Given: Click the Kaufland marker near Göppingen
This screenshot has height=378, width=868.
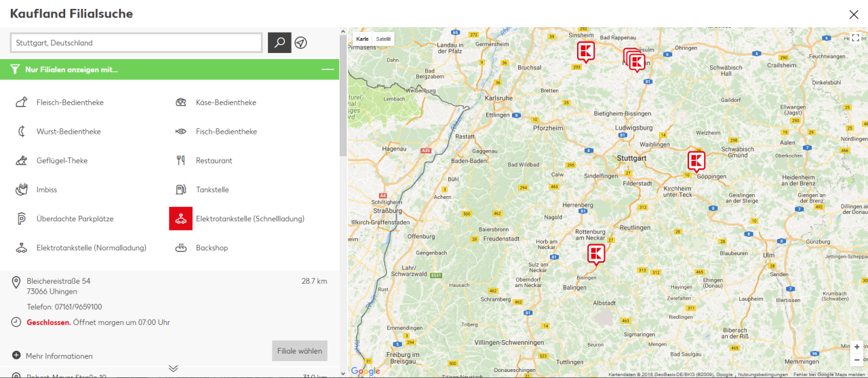Looking at the screenshot, I should click(696, 162).
